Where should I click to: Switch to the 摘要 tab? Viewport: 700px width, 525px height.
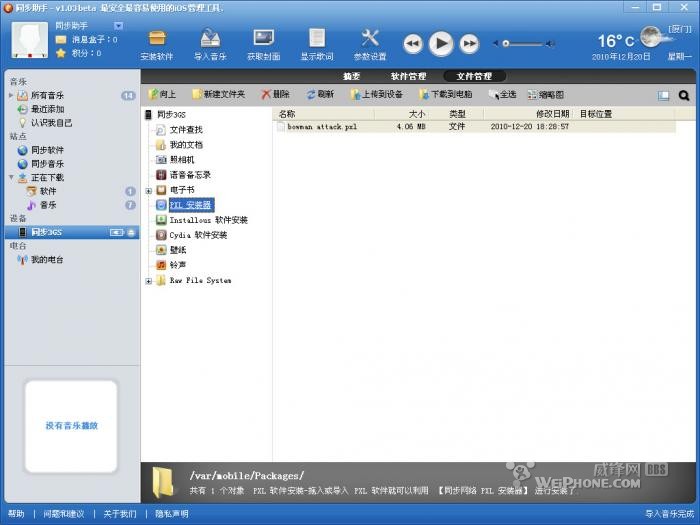(352, 76)
